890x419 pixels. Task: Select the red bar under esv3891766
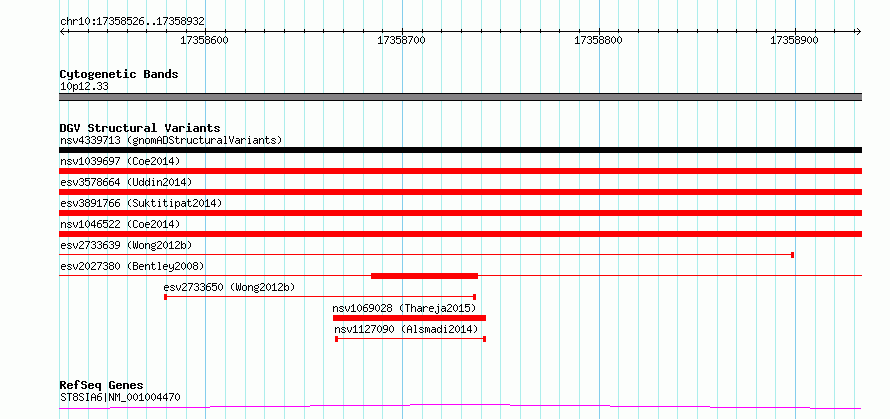coord(460,213)
